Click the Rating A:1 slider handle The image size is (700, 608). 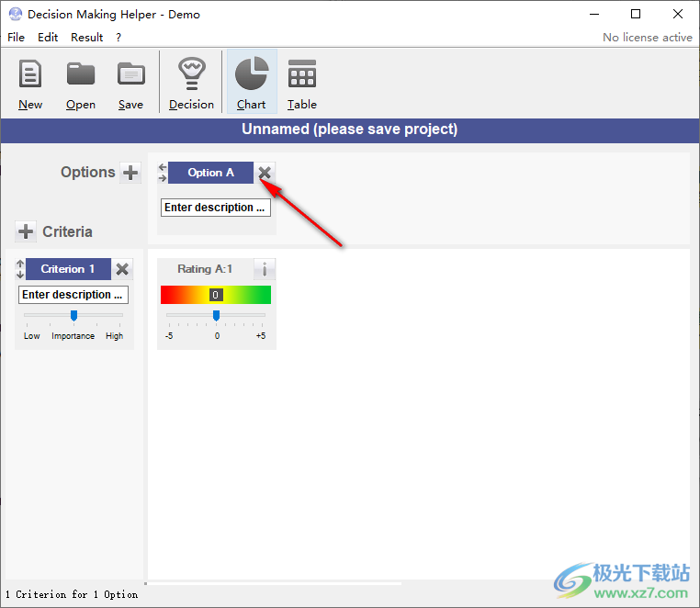pyautogui.click(x=216, y=315)
